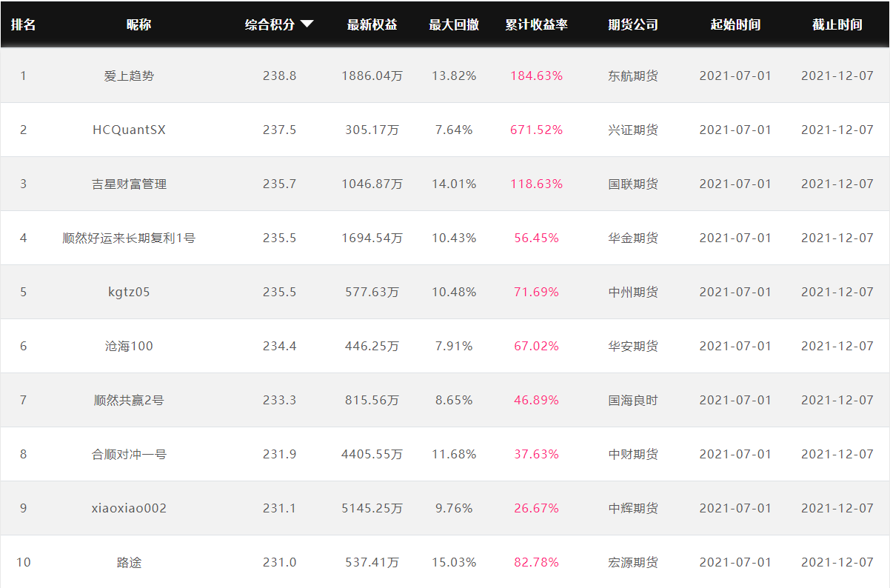Select the 中财期货 company cell

coord(633,454)
